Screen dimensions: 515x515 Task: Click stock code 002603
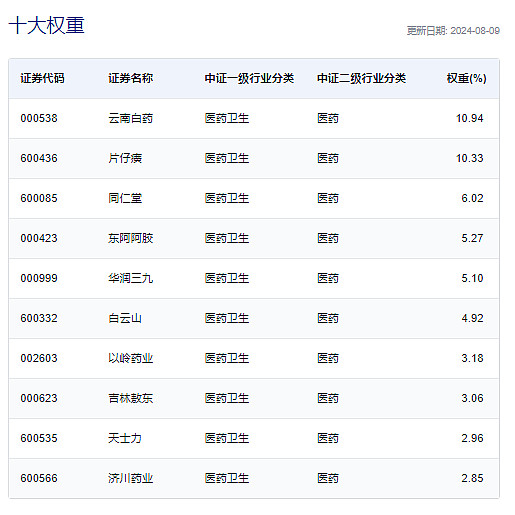click(39, 358)
